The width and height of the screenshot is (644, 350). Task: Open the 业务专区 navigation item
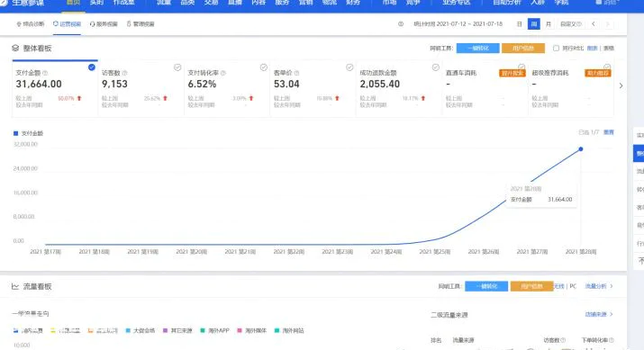(x=457, y=3)
